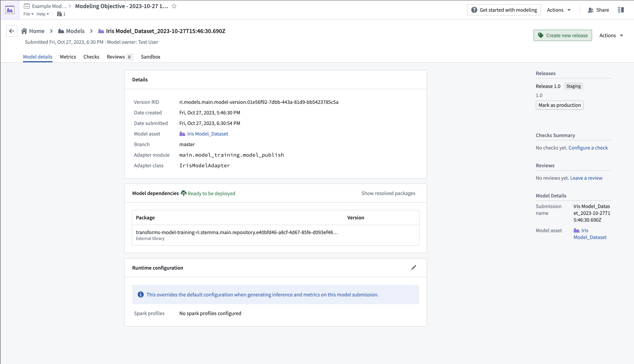Show resolved packages

pyautogui.click(x=388, y=193)
